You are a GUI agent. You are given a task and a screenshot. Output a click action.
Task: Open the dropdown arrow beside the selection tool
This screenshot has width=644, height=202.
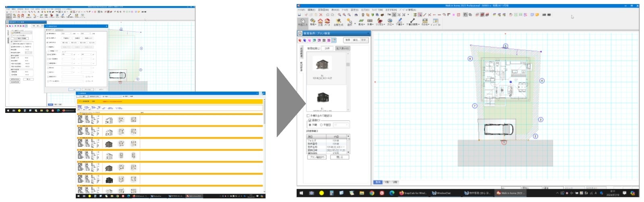pos(355,24)
